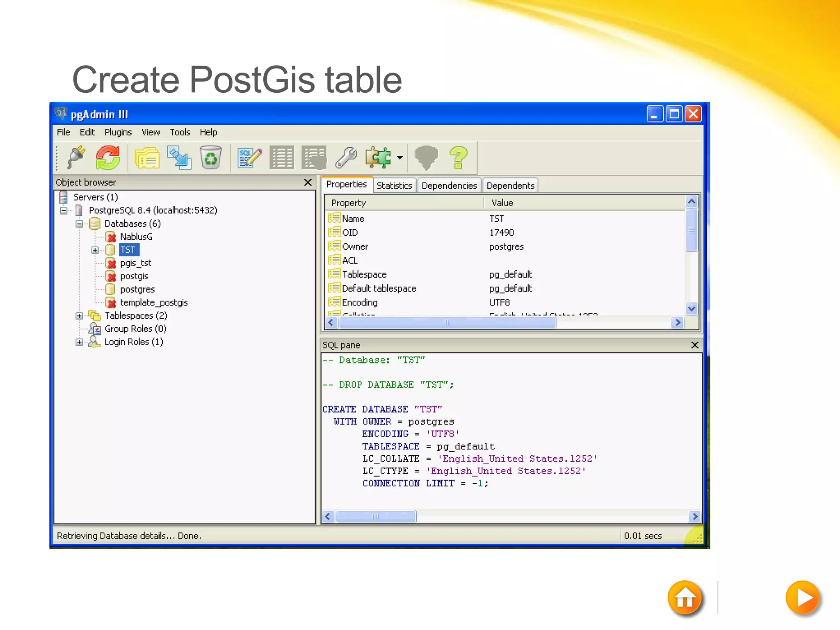Viewport: 840px width, 630px height.
Task: Open the Edit menu
Action: [87, 132]
